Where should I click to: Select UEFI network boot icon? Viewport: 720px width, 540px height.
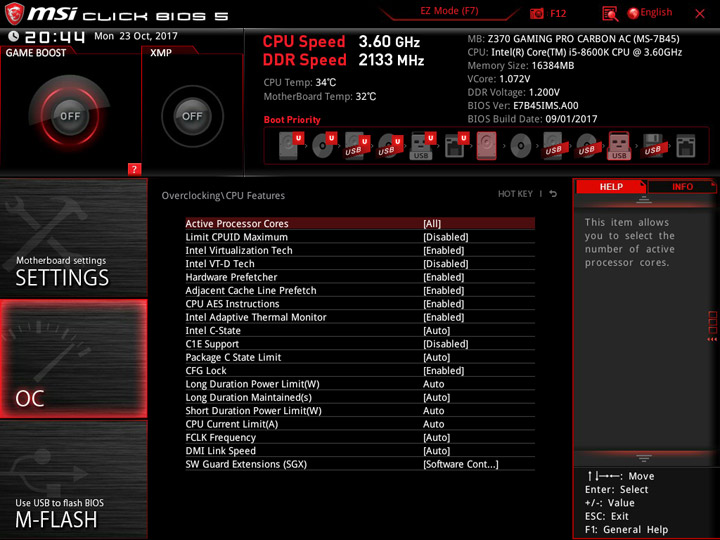[x=456, y=146]
